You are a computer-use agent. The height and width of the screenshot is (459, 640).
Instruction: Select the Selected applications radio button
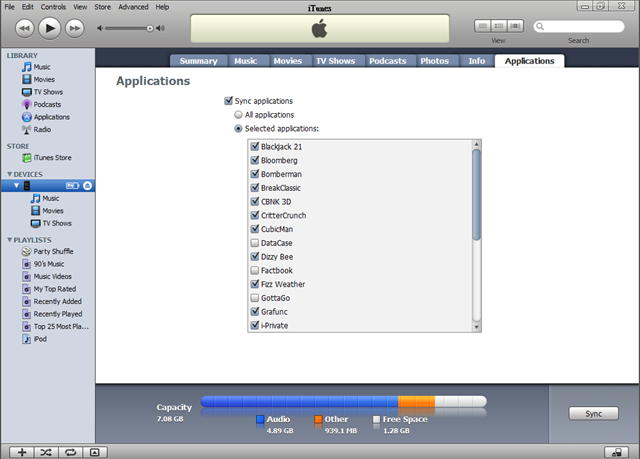coord(238,129)
